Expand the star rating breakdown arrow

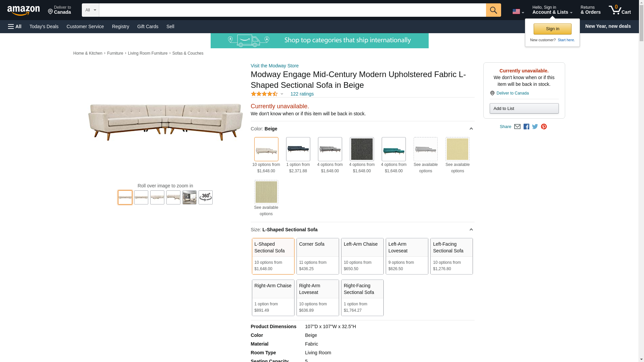(x=282, y=94)
